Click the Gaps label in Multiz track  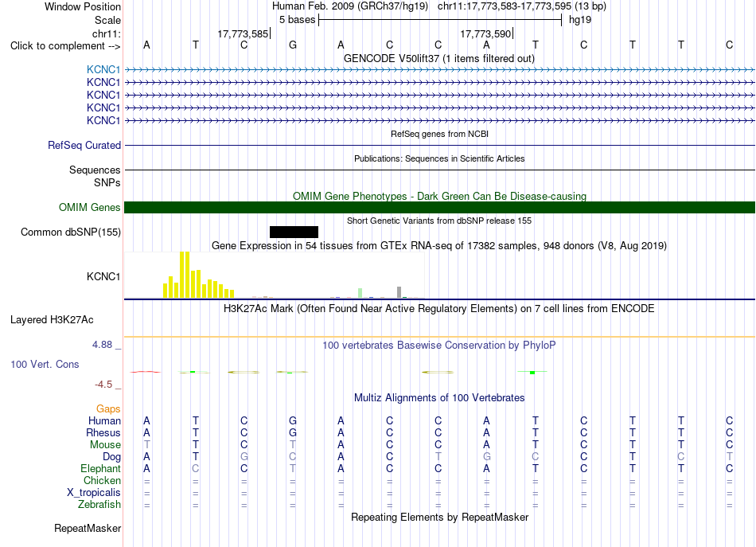(108, 409)
